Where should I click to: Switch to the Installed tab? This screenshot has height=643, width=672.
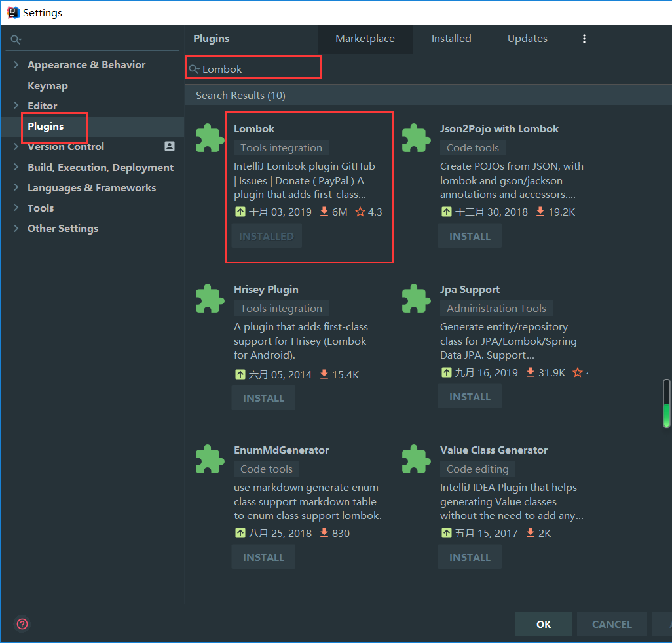pyautogui.click(x=451, y=39)
